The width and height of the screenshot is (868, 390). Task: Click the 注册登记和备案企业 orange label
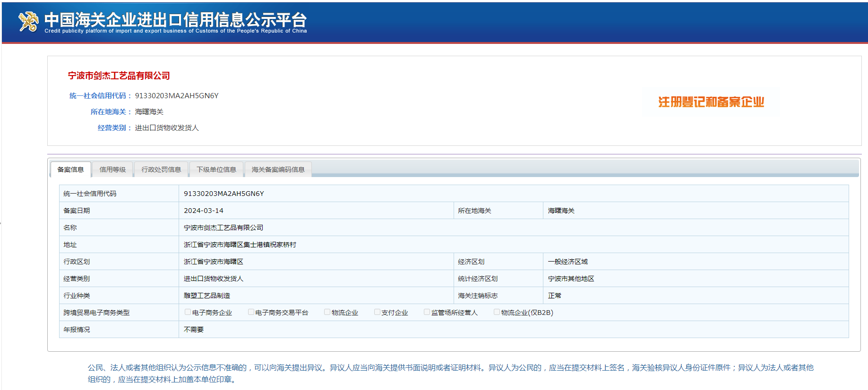tap(711, 102)
